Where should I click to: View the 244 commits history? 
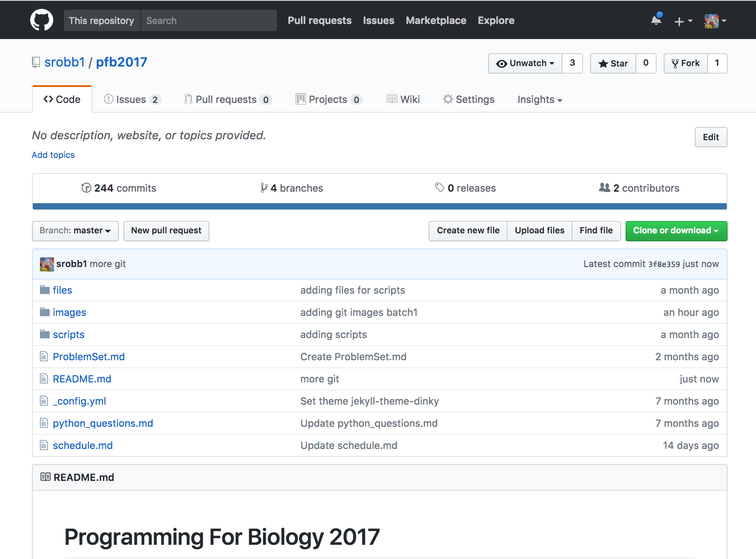[x=118, y=188]
